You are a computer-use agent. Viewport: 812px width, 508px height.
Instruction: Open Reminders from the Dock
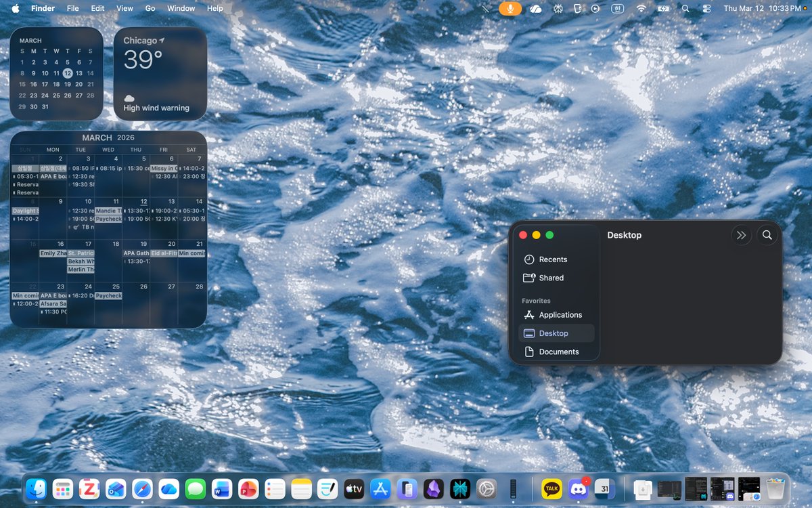(x=275, y=488)
